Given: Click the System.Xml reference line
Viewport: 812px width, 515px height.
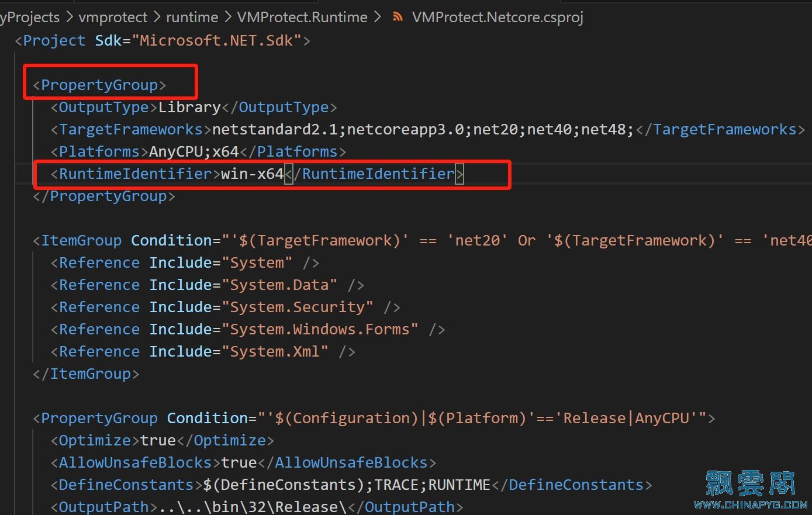Looking at the screenshot, I should [203, 352].
